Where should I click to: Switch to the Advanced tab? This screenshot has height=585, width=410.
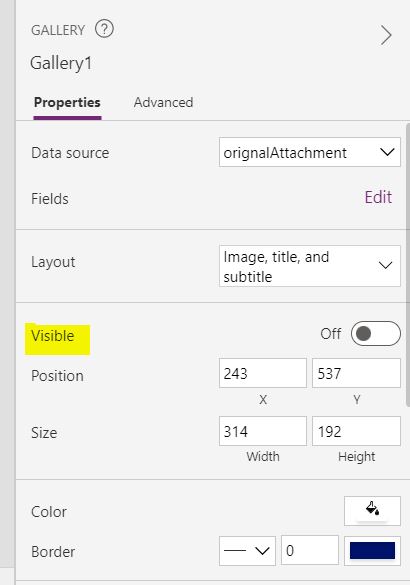pyautogui.click(x=163, y=103)
